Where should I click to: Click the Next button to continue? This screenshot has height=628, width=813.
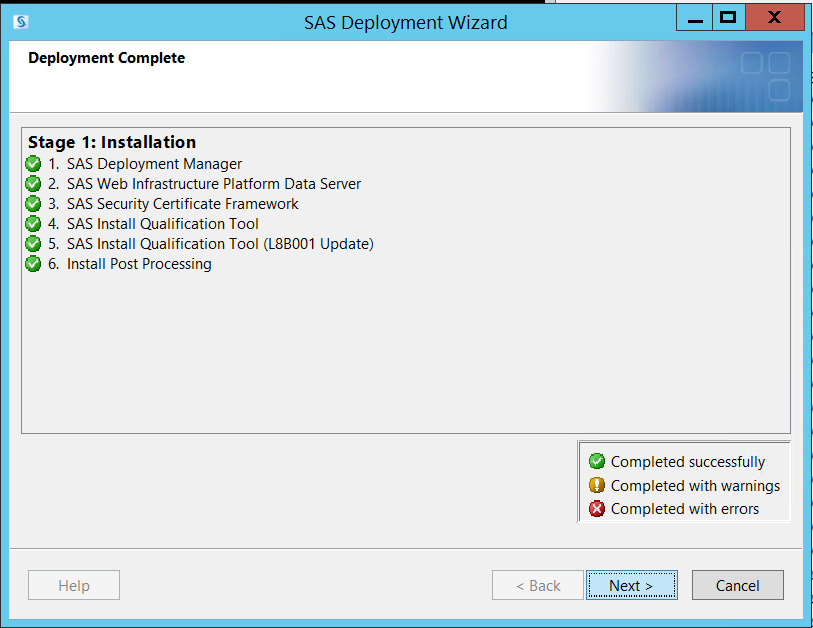(631, 585)
